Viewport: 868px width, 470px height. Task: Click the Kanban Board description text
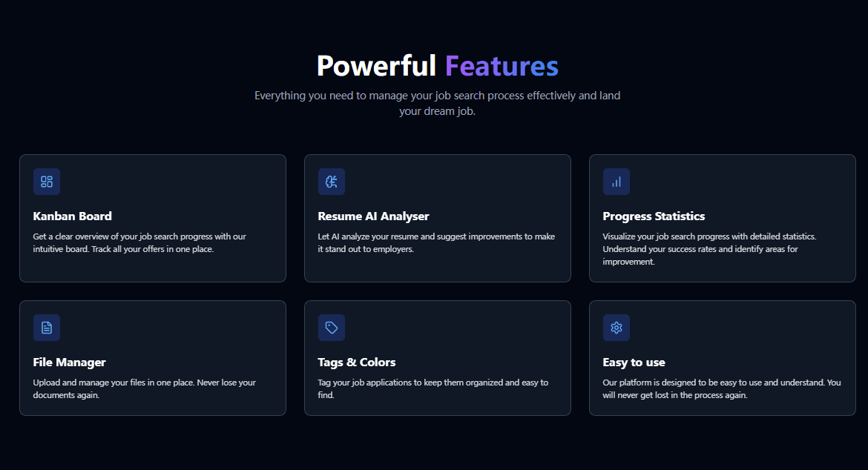tap(139, 242)
